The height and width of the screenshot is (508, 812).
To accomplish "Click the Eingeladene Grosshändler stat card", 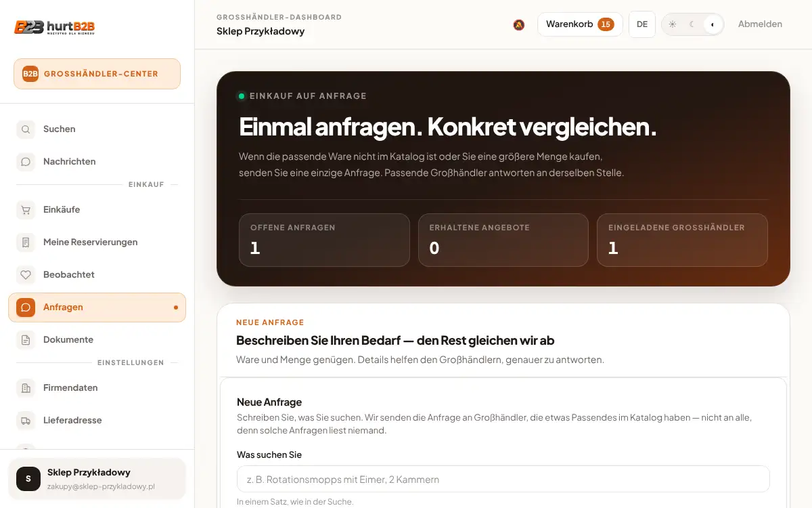I will coord(682,240).
